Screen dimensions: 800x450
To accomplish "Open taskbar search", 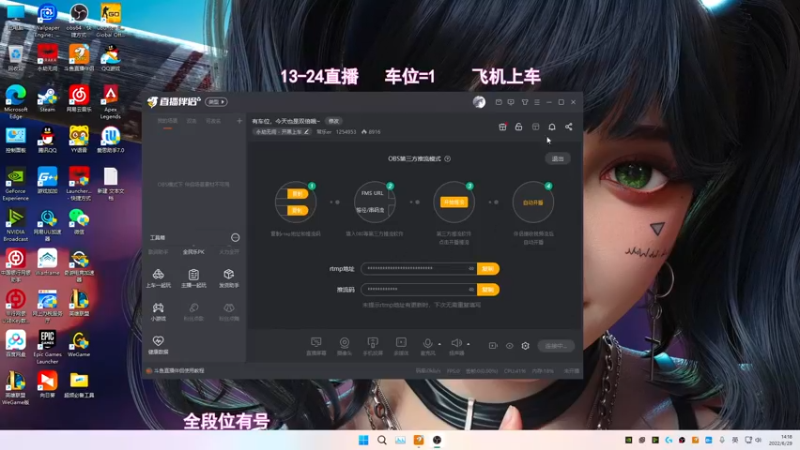I will (x=382, y=440).
